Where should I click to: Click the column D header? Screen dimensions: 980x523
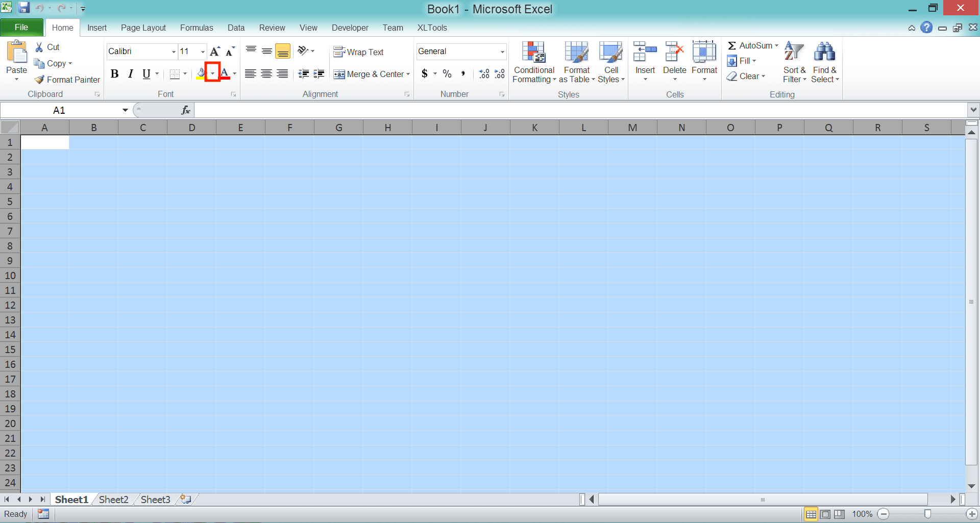(192, 128)
